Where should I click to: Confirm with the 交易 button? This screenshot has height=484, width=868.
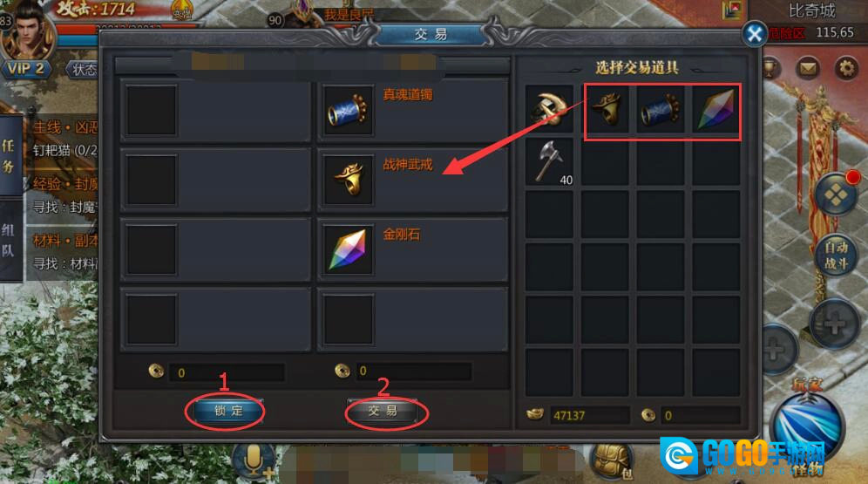click(x=383, y=411)
